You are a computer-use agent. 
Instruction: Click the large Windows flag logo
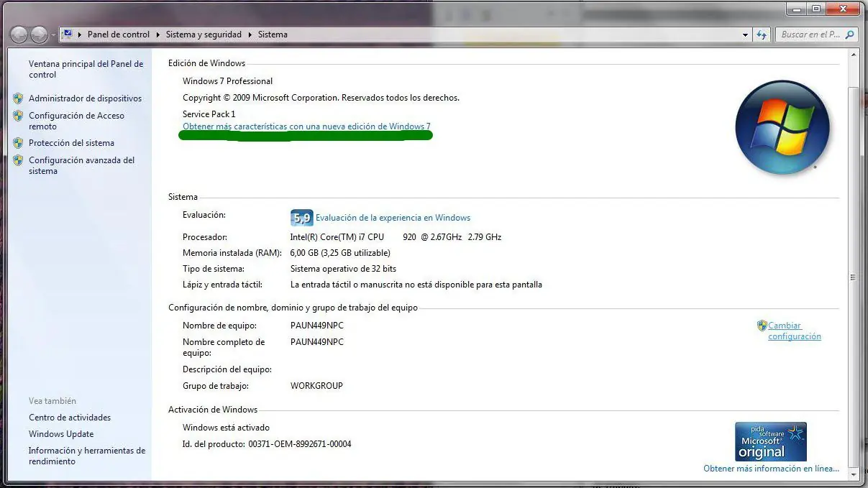(782, 127)
